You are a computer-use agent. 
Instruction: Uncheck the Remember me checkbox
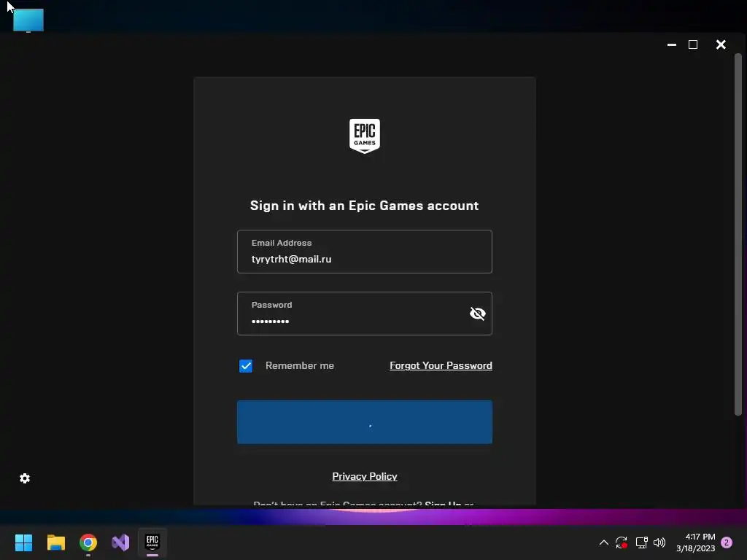click(246, 366)
